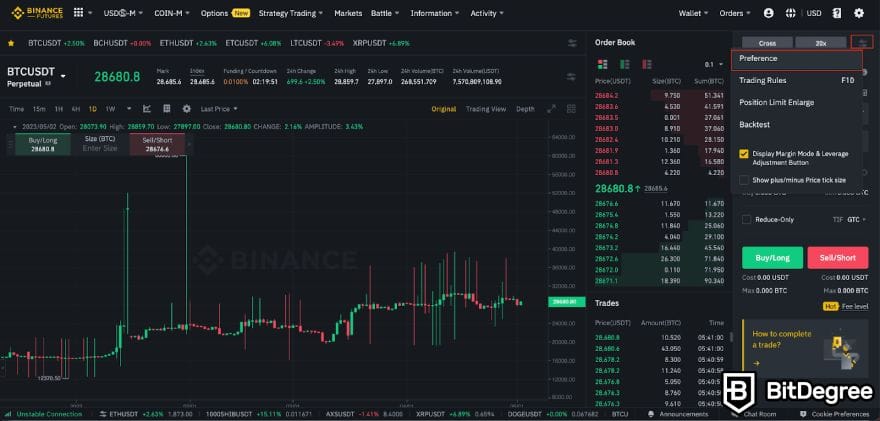Click the chart indicators icon
This screenshot has width=880, height=421.
[x=147, y=108]
